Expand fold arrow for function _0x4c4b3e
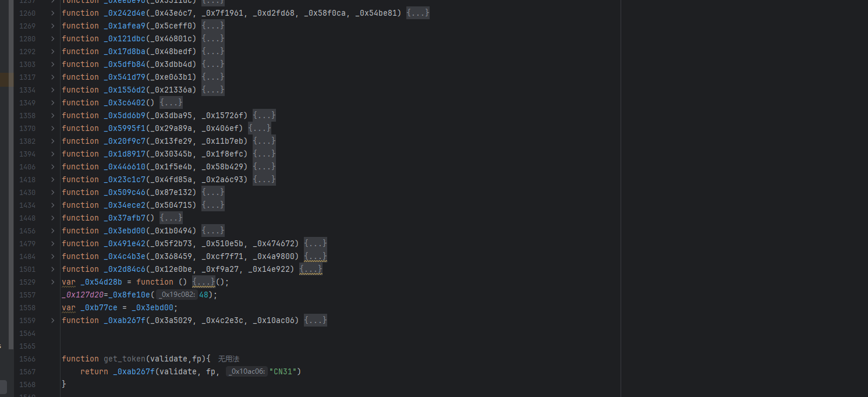Image resolution: width=868 pixels, height=397 pixels. click(52, 256)
